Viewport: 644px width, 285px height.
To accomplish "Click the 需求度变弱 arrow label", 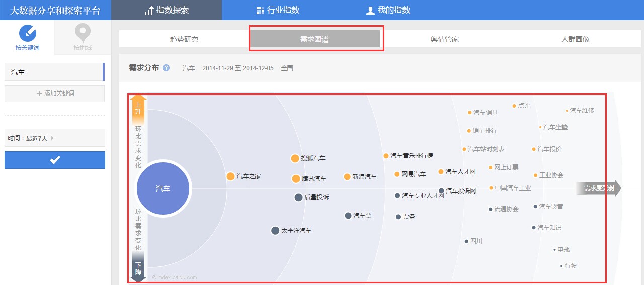I will pos(599,188).
